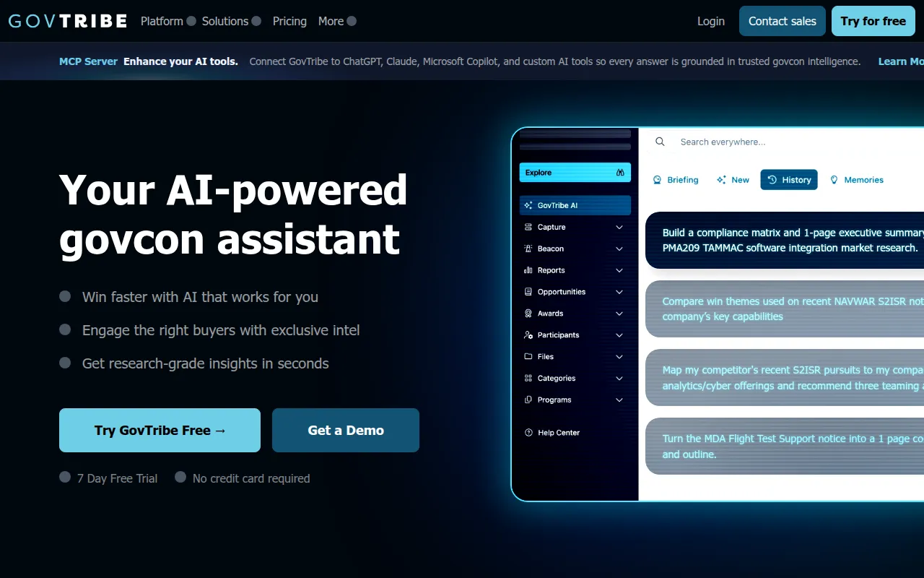The height and width of the screenshot is (578, 924).
Task: Click the Learn More banner link
Action: (x=901, y=61)
